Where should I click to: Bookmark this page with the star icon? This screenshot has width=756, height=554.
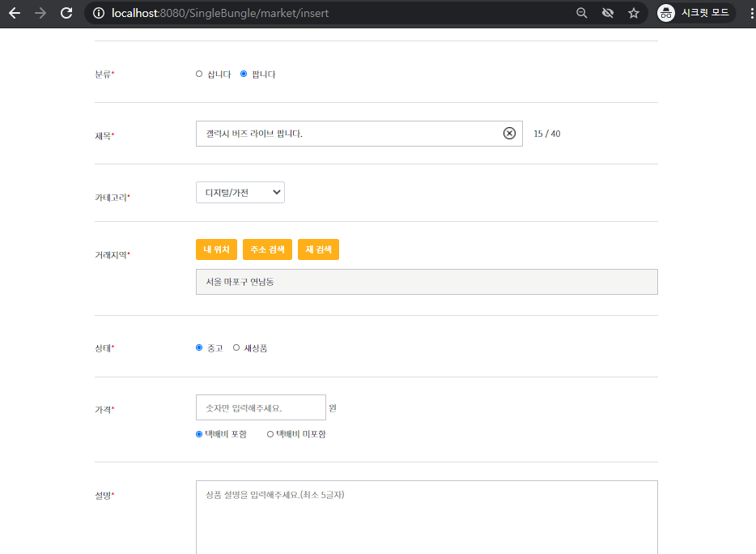[x=635, y=13]
